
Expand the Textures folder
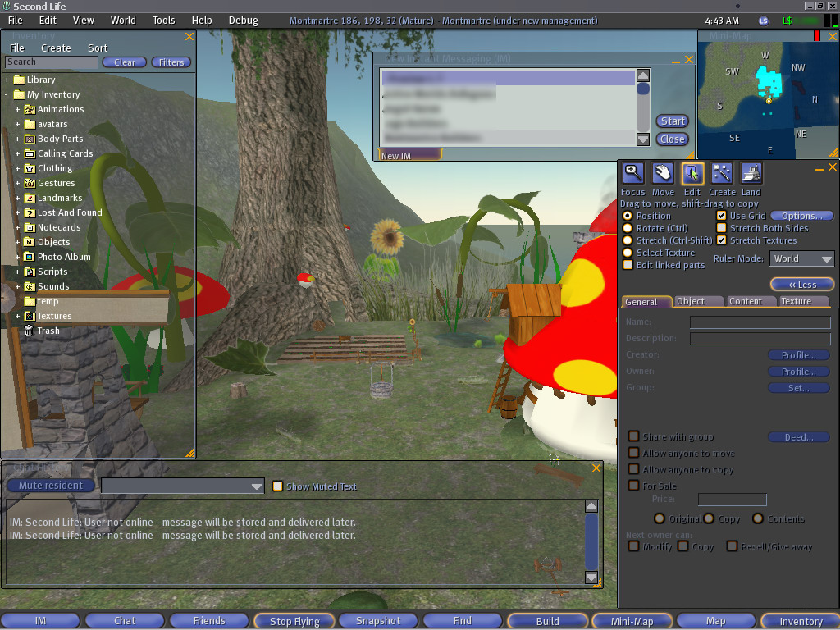(x=18, y=316)
